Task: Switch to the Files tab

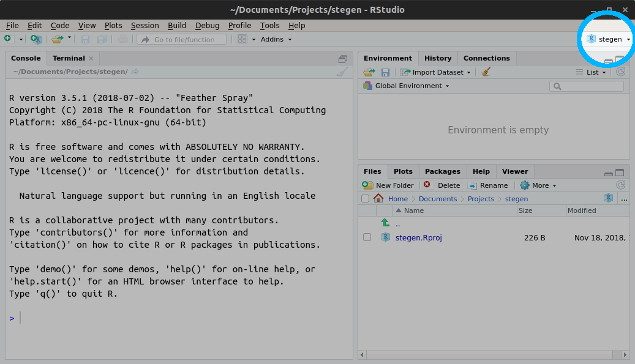Action: point(372,171)
